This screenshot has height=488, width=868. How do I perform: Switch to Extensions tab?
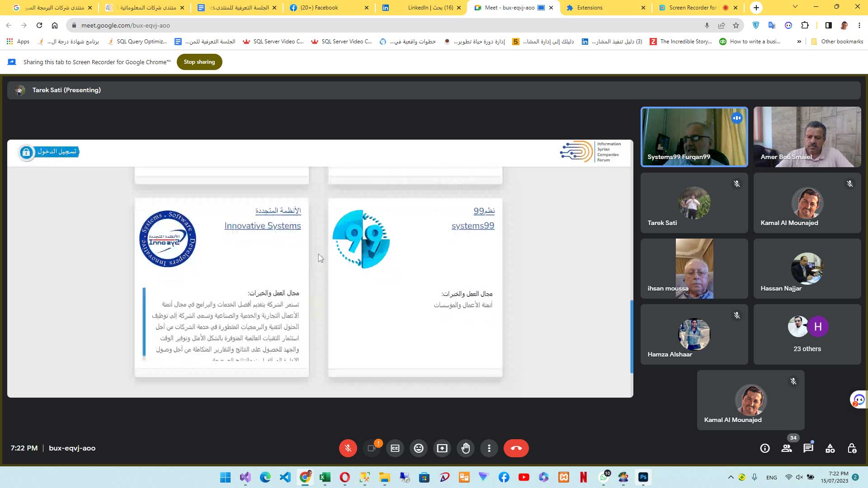coord(605,8)
